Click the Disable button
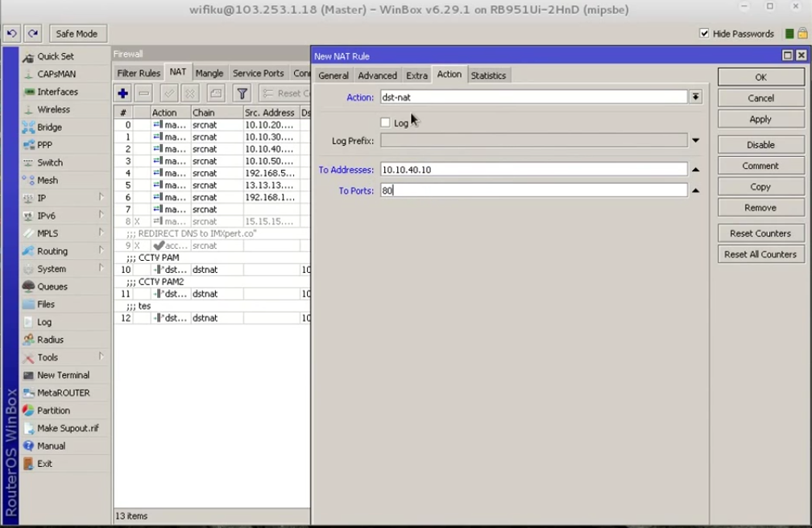The width and height of the screenshot is (812, 528). point(760,145)
